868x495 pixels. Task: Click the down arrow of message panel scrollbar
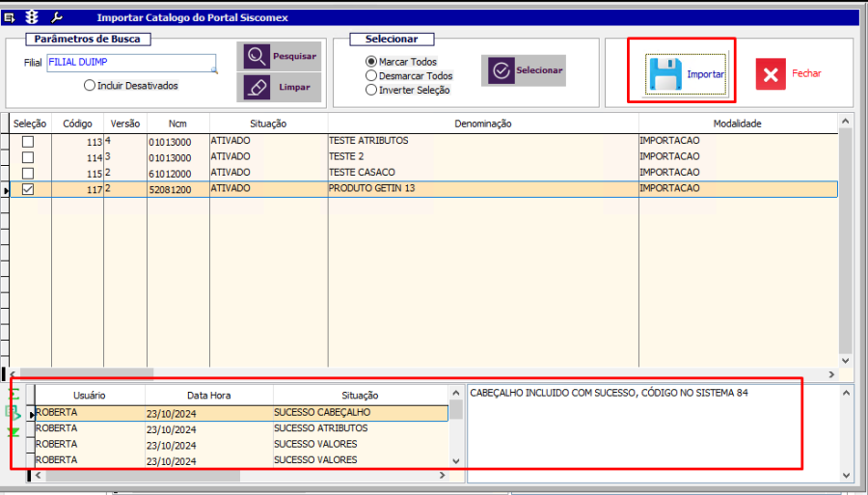(846, 475)
